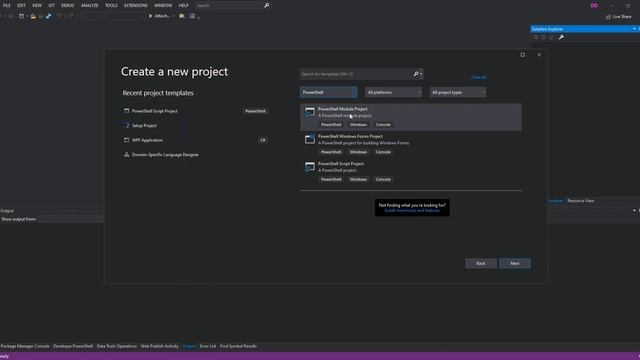Switch to the Package Manager Console tab
The image size is (640, 360).
coord(25,346)
